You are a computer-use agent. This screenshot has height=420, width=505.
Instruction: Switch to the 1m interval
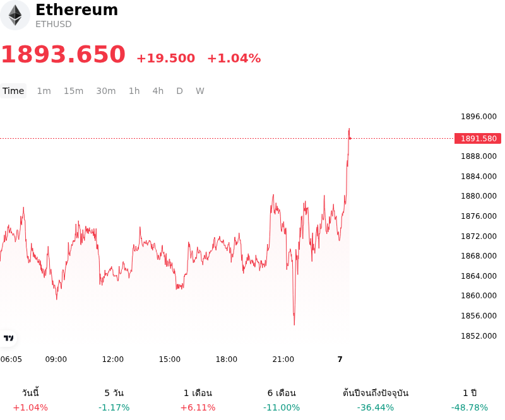click(x=44, y=91)
